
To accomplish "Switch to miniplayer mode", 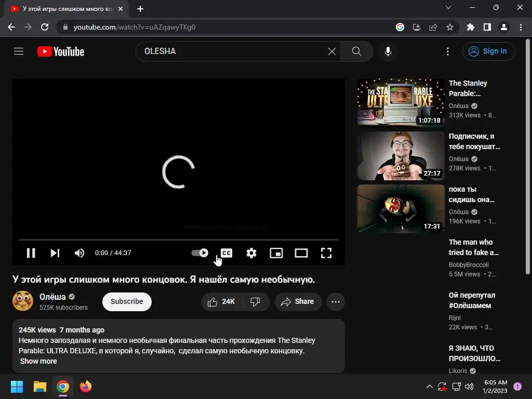I will 276,253.
